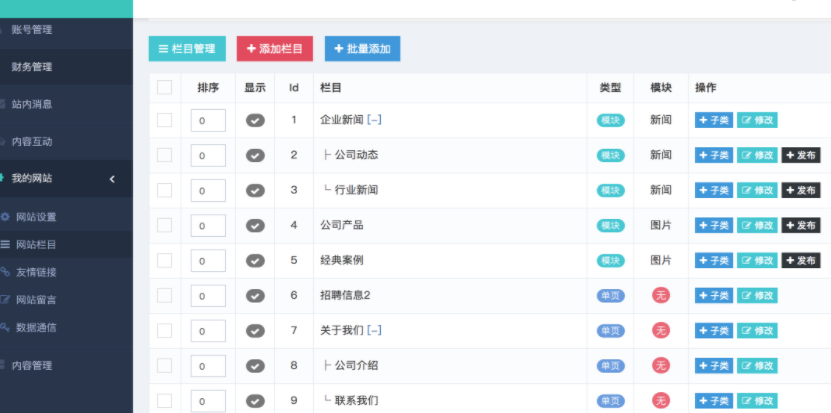Click 发布 button for 行业新闻 row
This screenshot has width=831, height=413.
point(801,190)
